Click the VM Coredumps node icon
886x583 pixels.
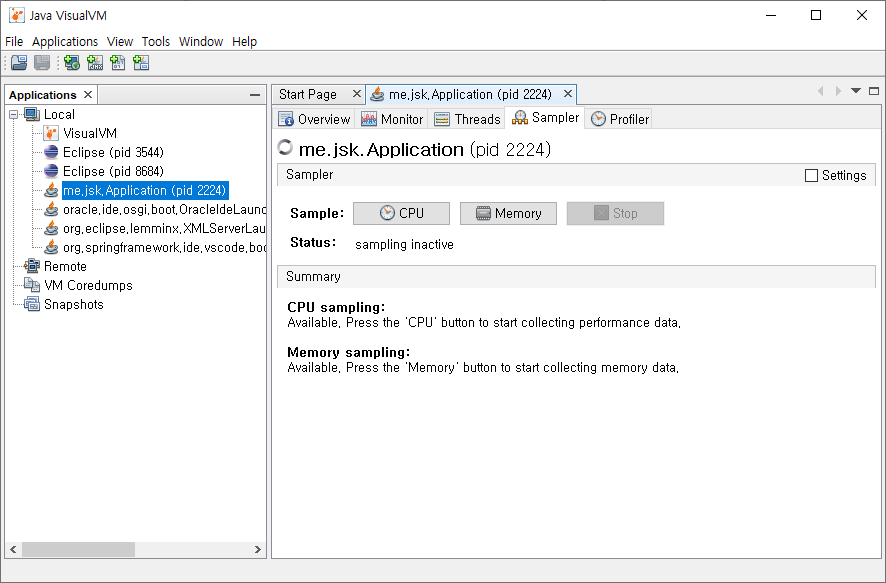pos(32,285)
